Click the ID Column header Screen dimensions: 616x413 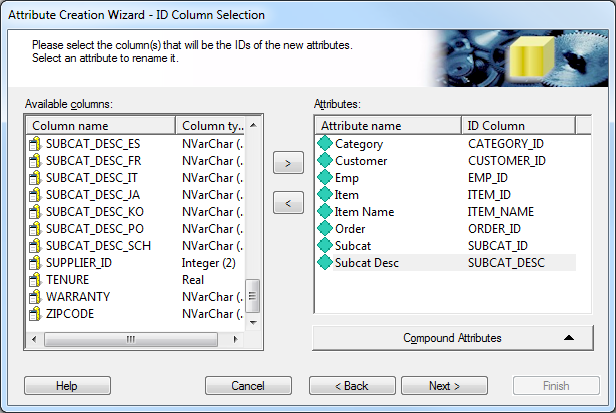click(x=518, y=126)
